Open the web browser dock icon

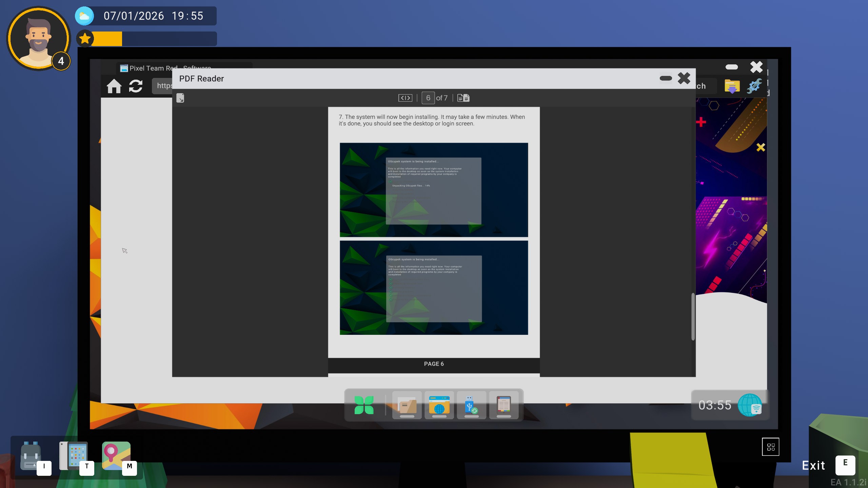pyautogui.click(x=439, y=405)
